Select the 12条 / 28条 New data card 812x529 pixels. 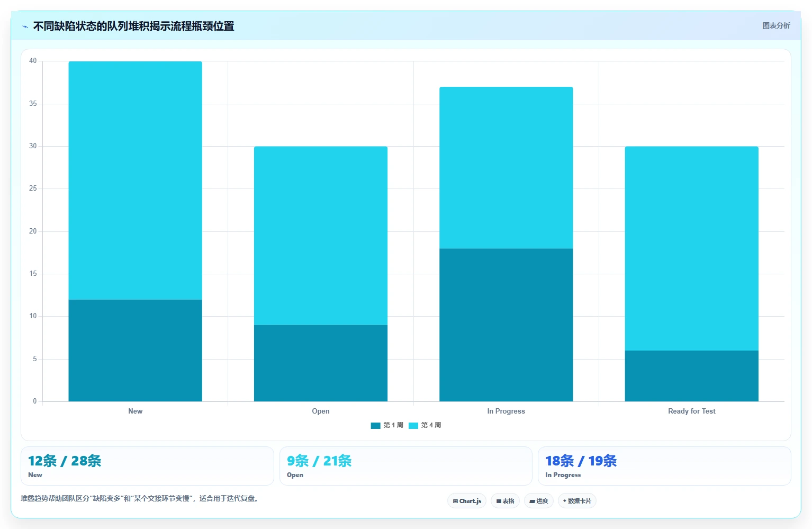pos(147,466)
